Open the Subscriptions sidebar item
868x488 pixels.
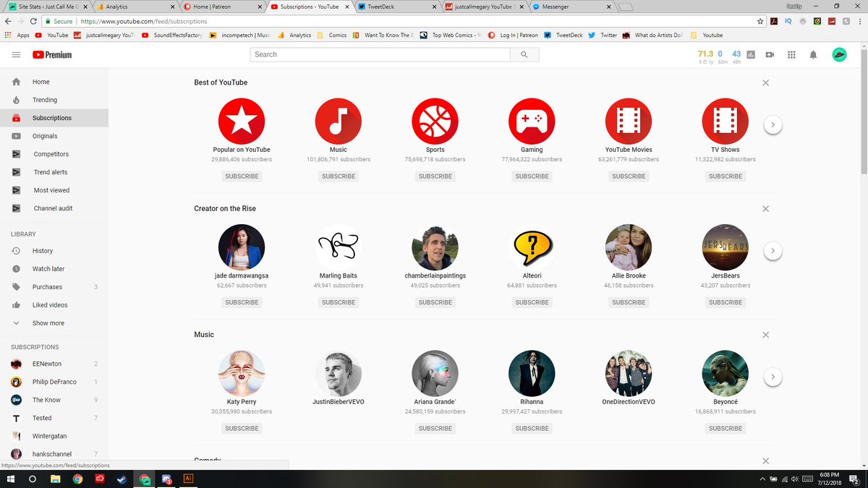[54, 118]
